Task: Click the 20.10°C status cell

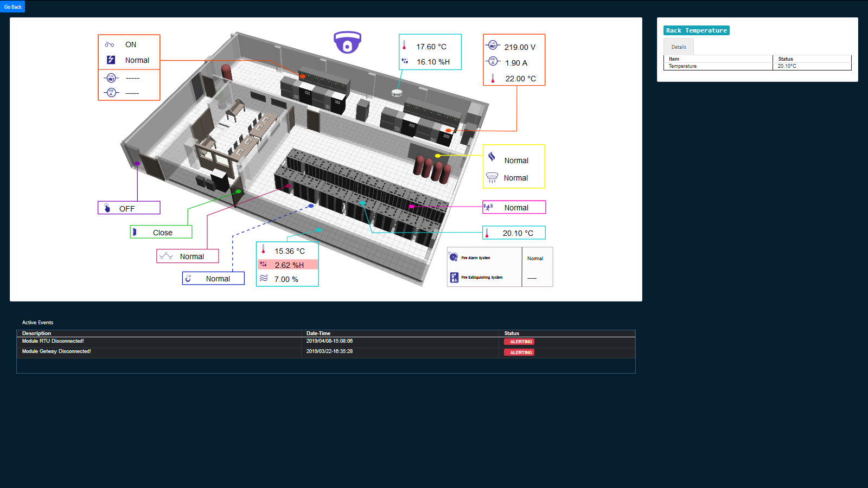Action: pyautogui.click(x=812, y=66)
